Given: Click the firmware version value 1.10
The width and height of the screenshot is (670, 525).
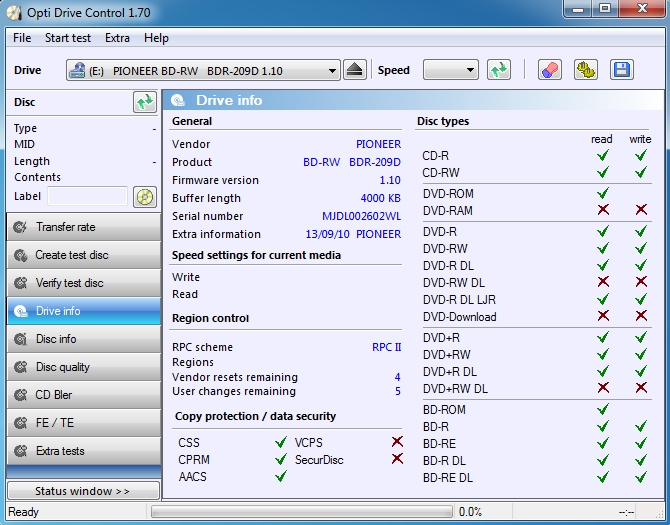Looking at the screenshot, I should coord(390,180).
